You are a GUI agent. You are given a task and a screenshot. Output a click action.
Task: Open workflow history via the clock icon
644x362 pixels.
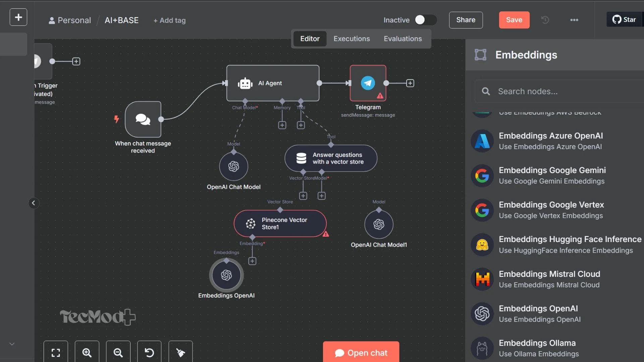coord(545,20)
